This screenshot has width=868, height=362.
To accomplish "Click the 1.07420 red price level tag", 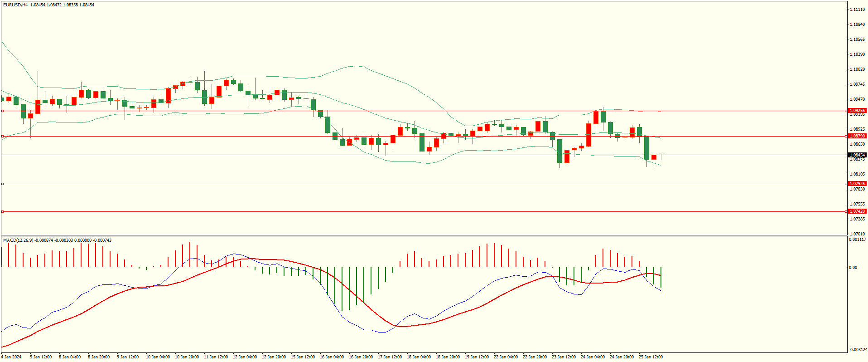I will [857, 211].
